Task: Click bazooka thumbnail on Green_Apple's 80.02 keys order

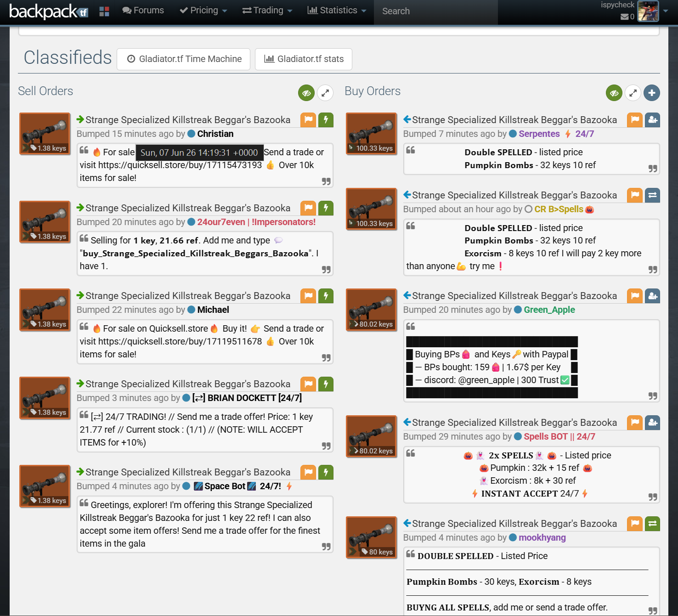Action: [371, 310]
